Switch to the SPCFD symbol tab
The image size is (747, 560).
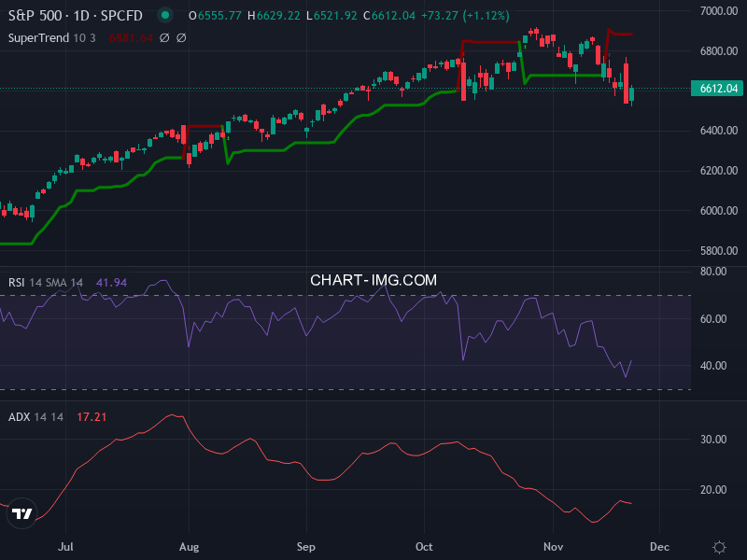pyautogui.click(x=123, y=15)
